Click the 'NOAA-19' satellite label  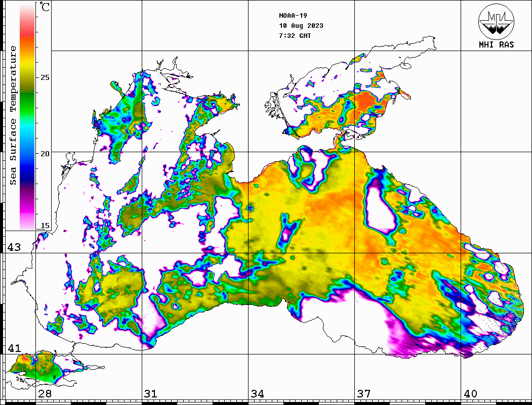[x=293, y=16]
